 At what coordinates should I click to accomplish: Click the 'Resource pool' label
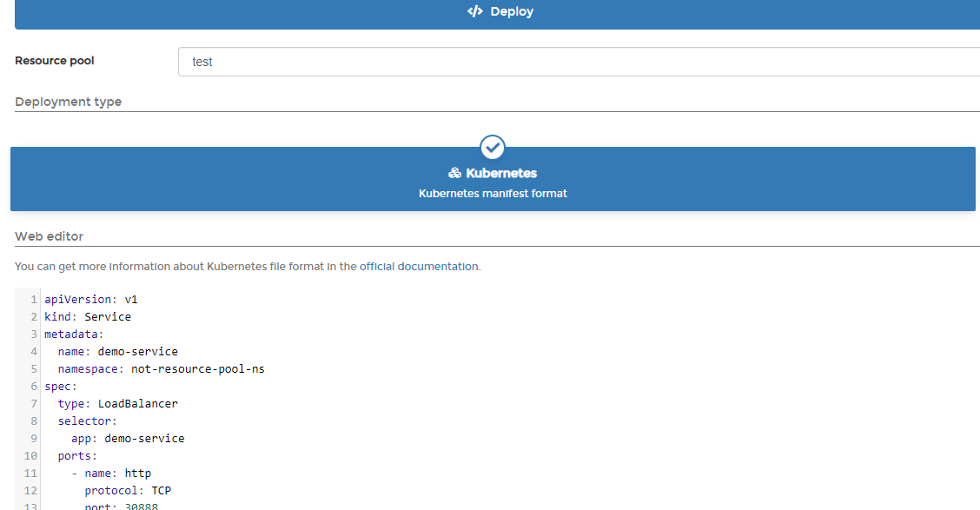[55, 61]
